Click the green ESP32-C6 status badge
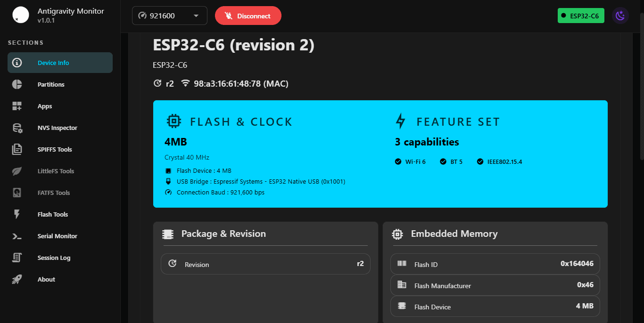644x323 pixels. click(581, 15)
